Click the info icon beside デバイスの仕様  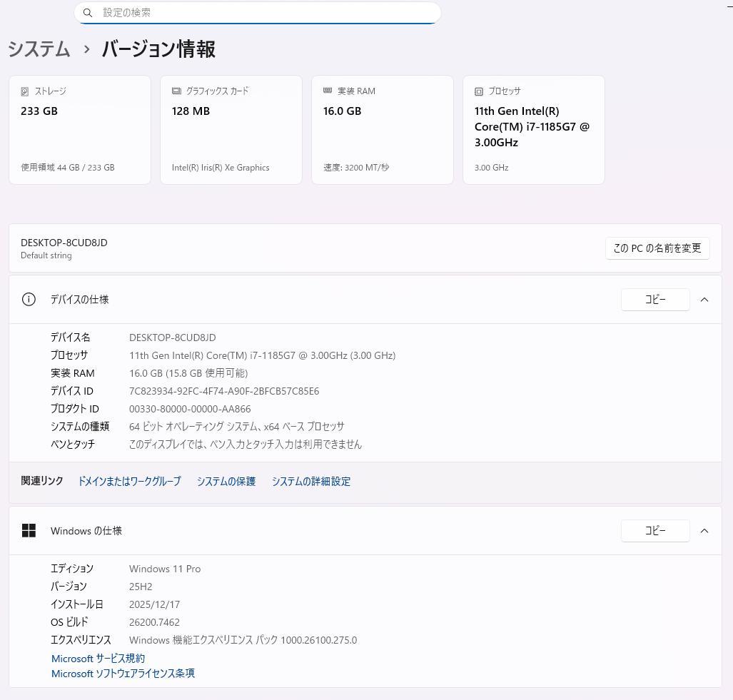point(29,299)
